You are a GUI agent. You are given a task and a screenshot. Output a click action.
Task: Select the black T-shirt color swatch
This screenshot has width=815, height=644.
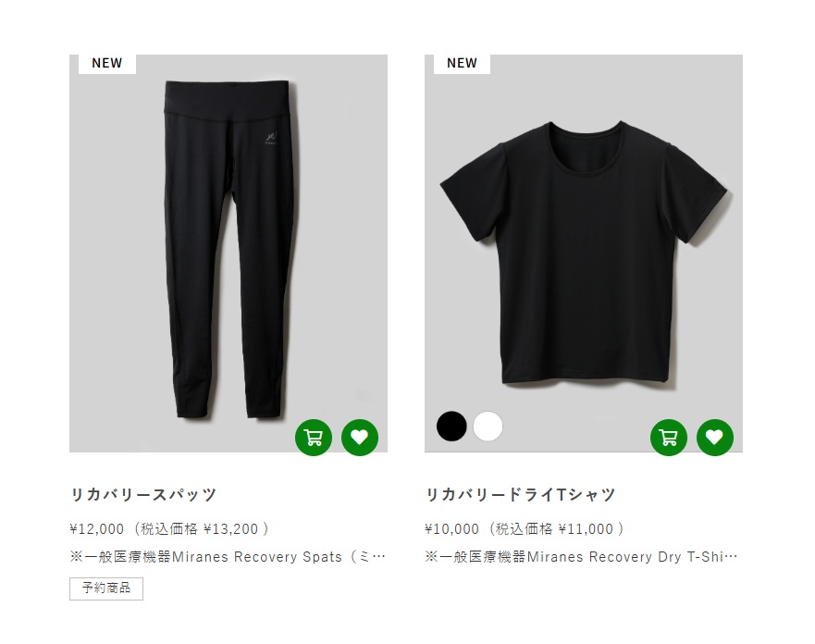(451, 427)
